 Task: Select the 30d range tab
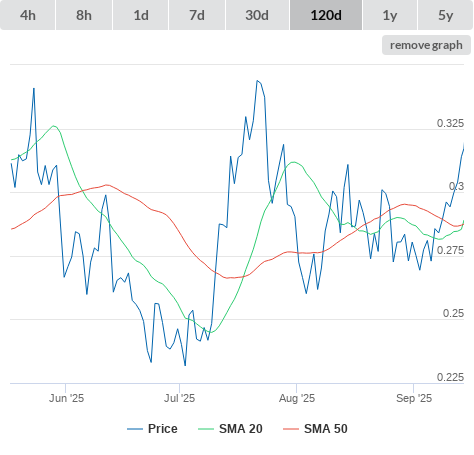tap(257, 15)
